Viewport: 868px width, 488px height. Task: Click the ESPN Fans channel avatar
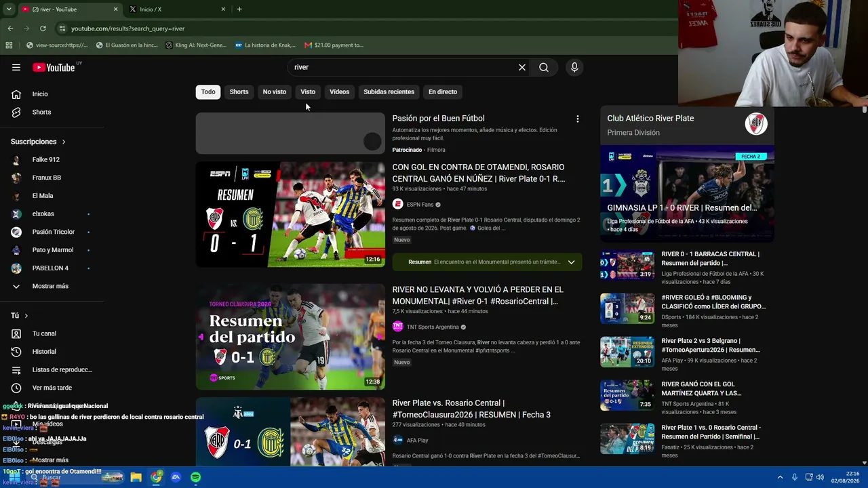[398, 204]
